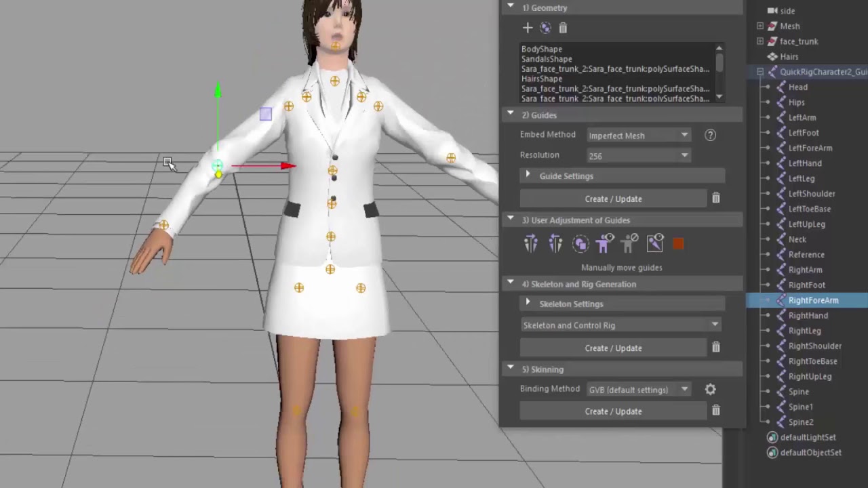This screenshot has width=868, height=488.
Task: Click the select all meshes icon in Geometry
Action: 545,28
